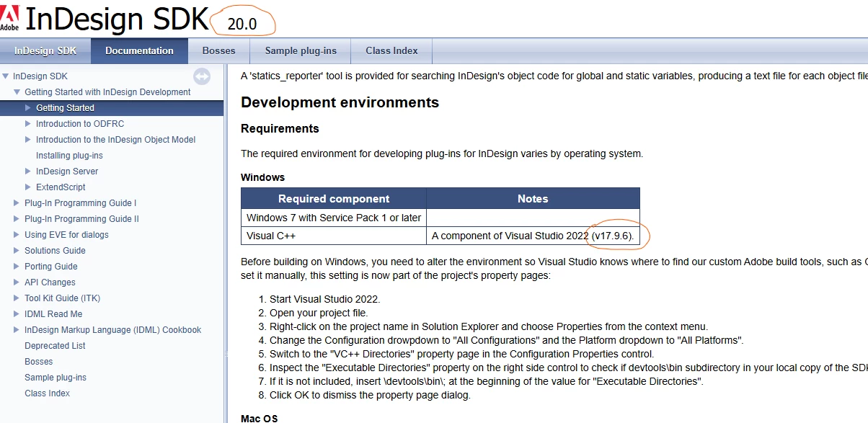
Task: Toggle the sidebar sync arrows button
Action: tap(202, 76)
